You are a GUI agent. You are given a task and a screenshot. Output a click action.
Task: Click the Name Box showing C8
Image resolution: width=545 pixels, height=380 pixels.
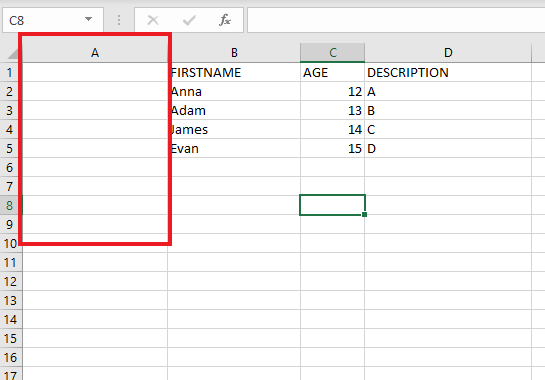click(53, 20)
